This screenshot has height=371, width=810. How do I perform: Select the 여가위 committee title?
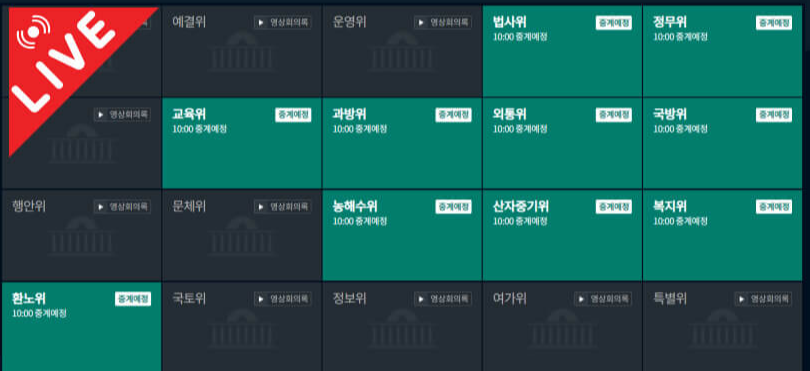pyautogui.click(x=509, y=299)
